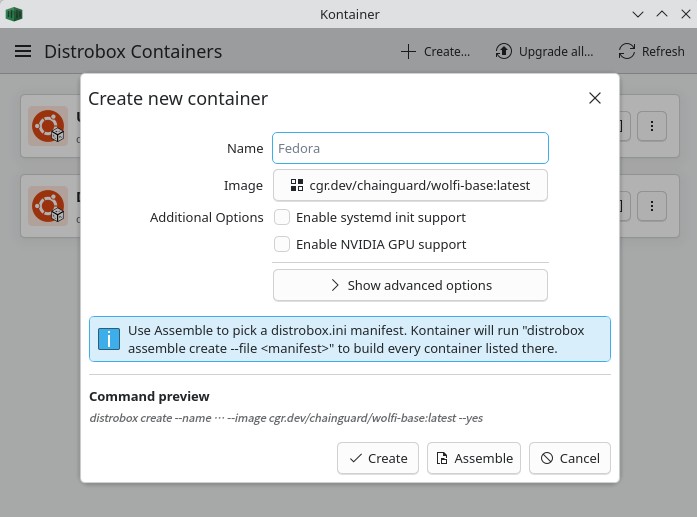Click the command preview text

click(x=286, y=418)
